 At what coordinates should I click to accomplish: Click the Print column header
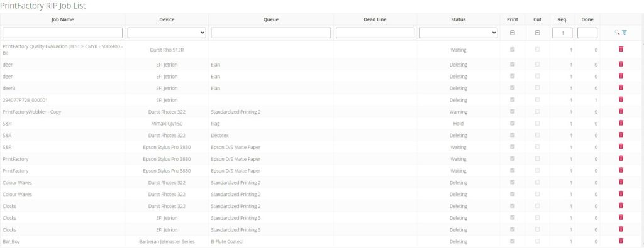pos(512,19)
